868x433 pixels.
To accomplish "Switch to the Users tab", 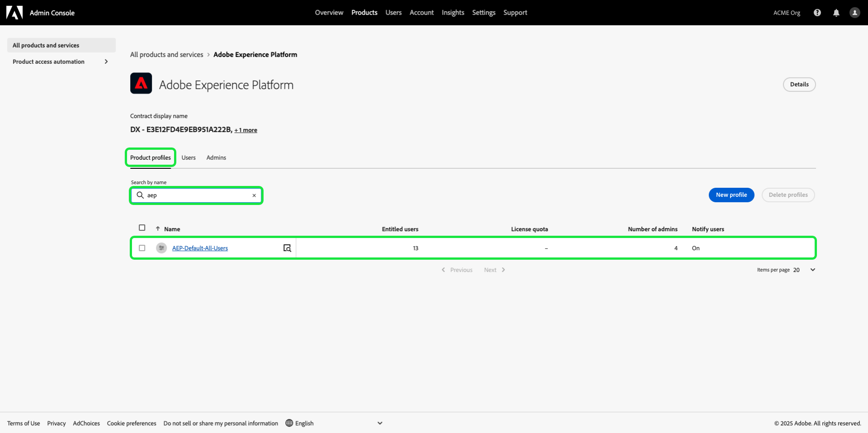I will pyautogui.click(x=189, y=157).
